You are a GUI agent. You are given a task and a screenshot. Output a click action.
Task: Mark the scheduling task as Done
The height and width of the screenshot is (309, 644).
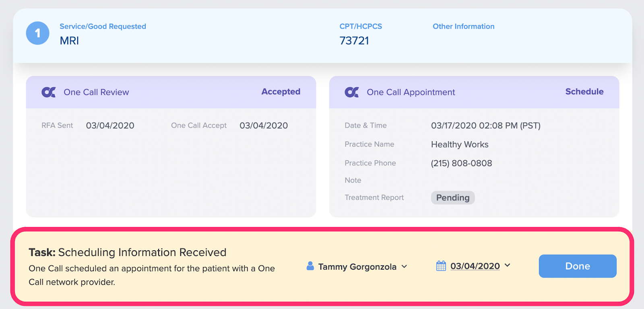(578, 266)
